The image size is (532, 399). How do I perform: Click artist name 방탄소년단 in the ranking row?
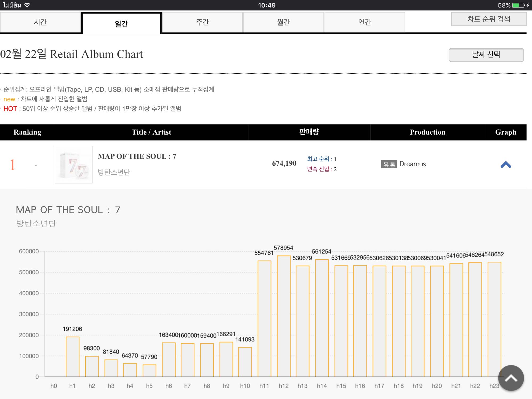(x=114, y=172)
